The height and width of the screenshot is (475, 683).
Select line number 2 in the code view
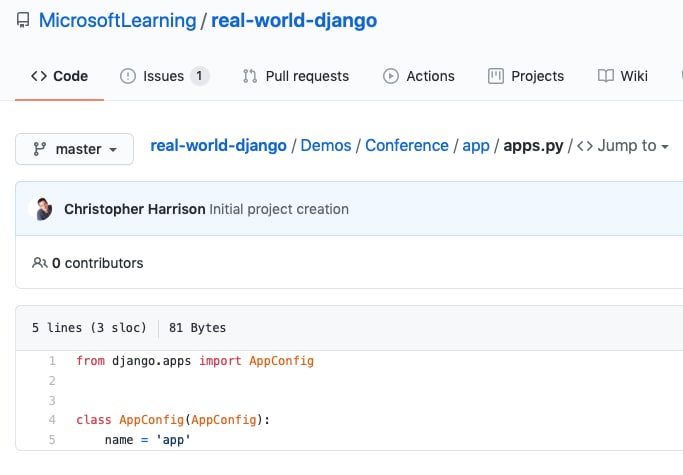click(52, 381)
